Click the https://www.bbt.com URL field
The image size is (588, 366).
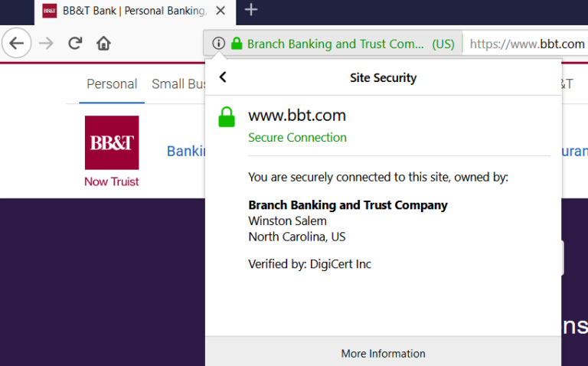527,44
